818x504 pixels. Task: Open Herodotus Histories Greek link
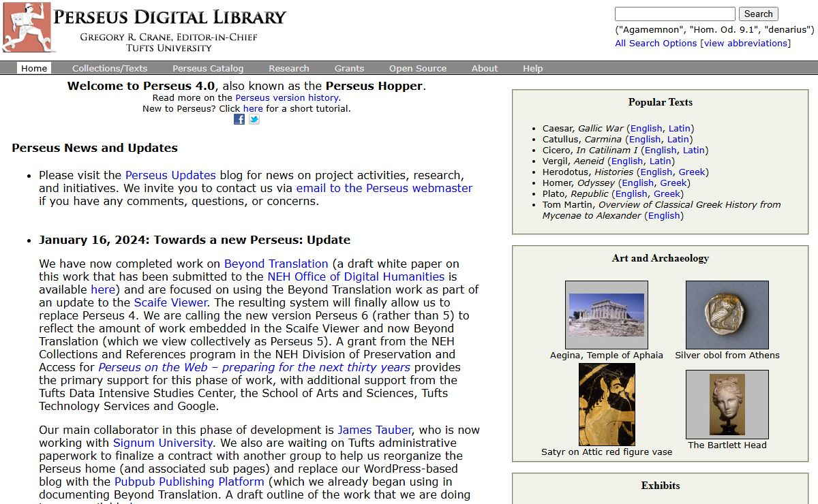click(692, 172)
